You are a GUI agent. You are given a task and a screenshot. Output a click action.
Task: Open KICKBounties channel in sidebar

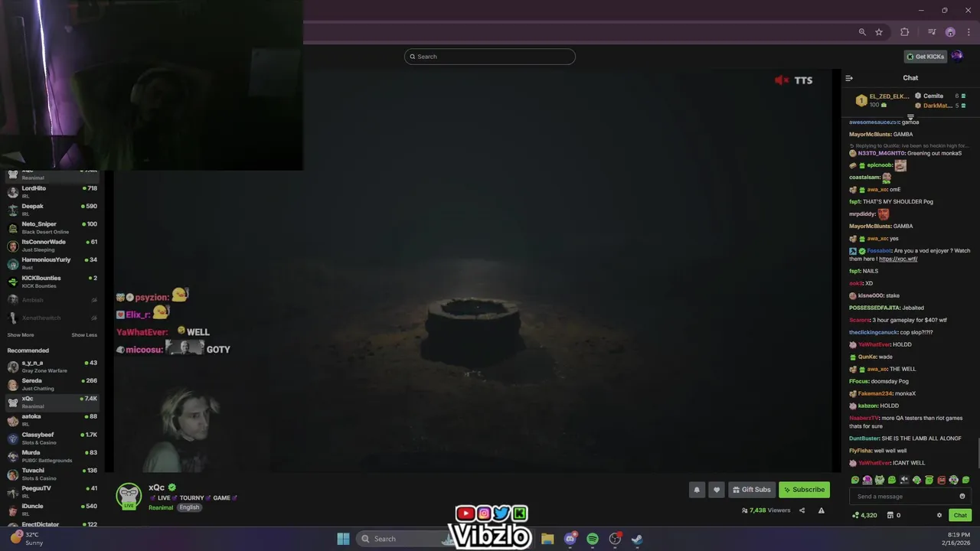pos(52,282)
